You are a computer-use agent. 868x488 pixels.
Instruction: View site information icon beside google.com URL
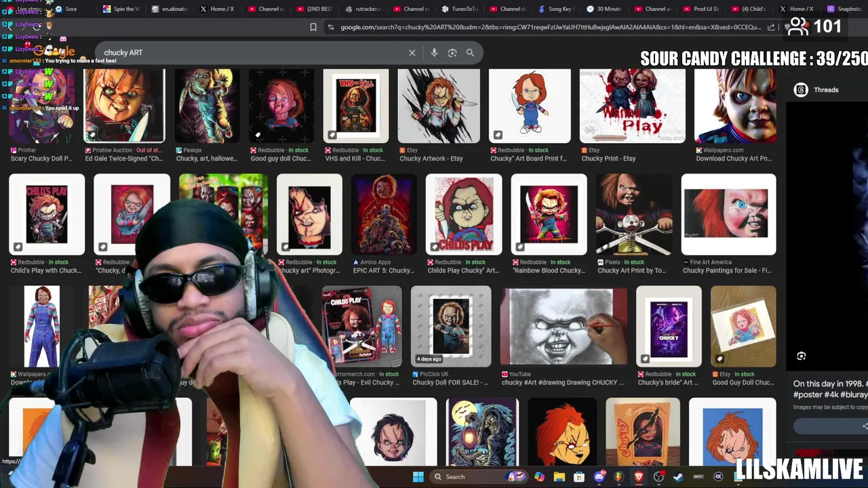(x=330, y=27)
